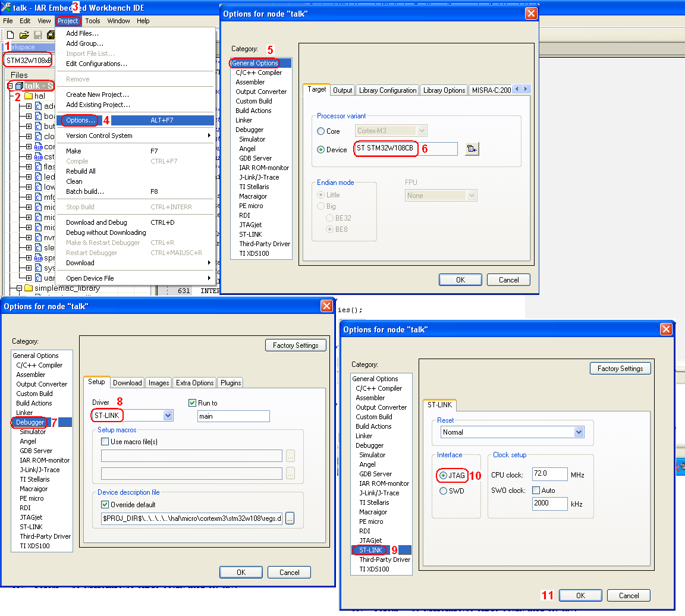Select the Core radio button
Image resolution: width=685 pixels, height=616 pixels.
tap(320, 131)
